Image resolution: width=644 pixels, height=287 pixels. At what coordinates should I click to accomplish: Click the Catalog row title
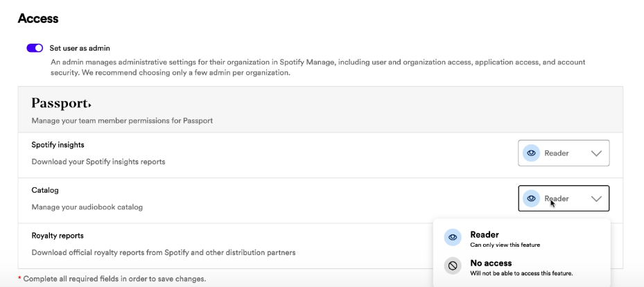45,190
